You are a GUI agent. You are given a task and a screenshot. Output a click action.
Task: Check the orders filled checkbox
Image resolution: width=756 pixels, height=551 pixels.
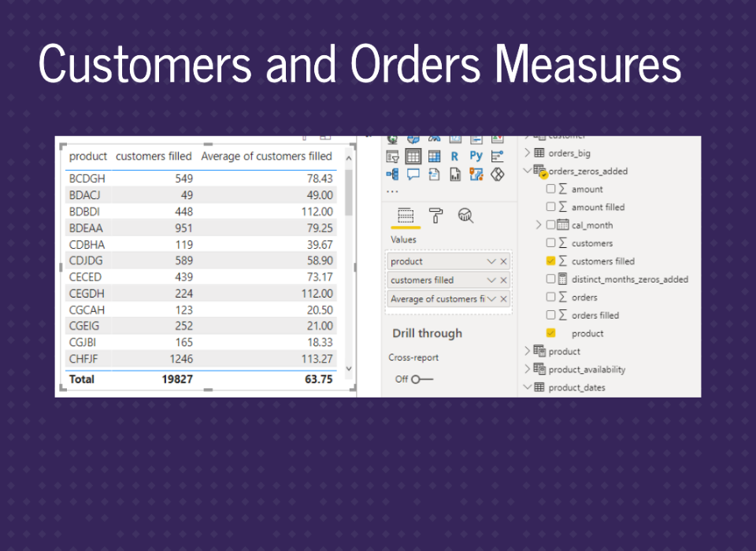click(x=551, y=315)
